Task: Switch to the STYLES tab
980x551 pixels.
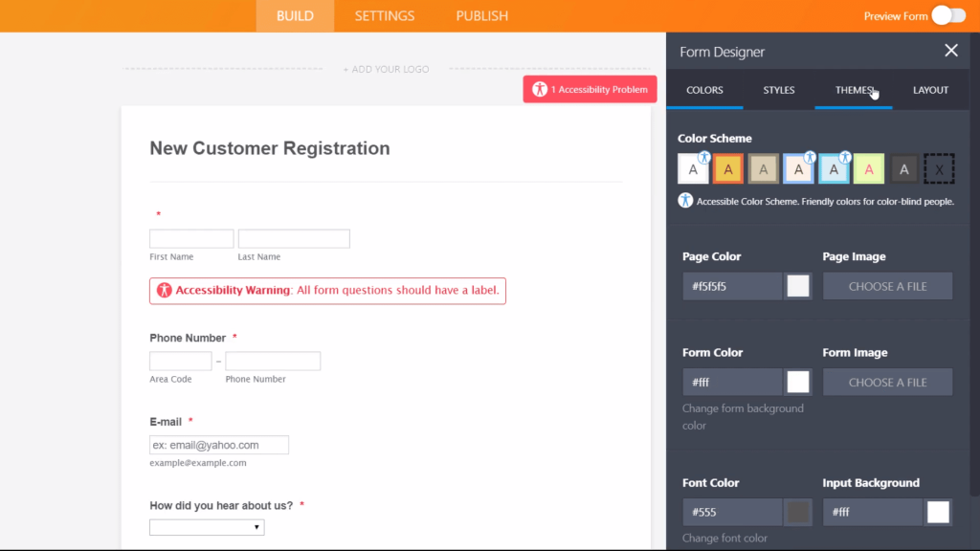Action: 778,89
